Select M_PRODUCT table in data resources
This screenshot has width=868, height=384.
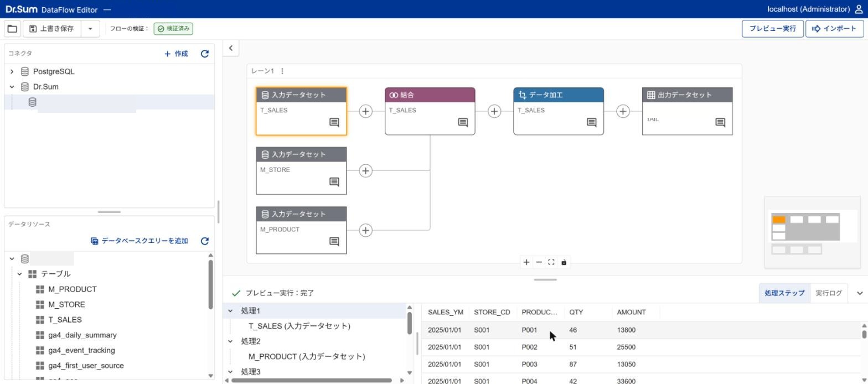[72, 289]
